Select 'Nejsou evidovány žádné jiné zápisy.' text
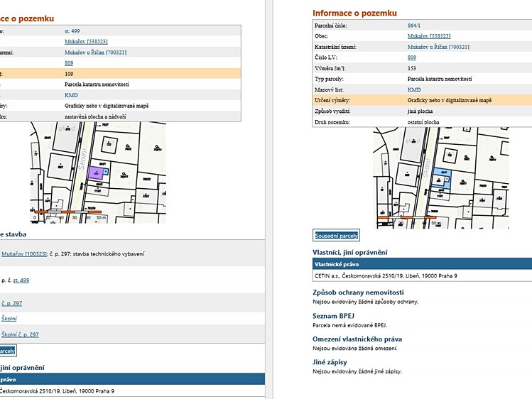The height and width of the screenshot is (399, 532). [x=357, y=371]
